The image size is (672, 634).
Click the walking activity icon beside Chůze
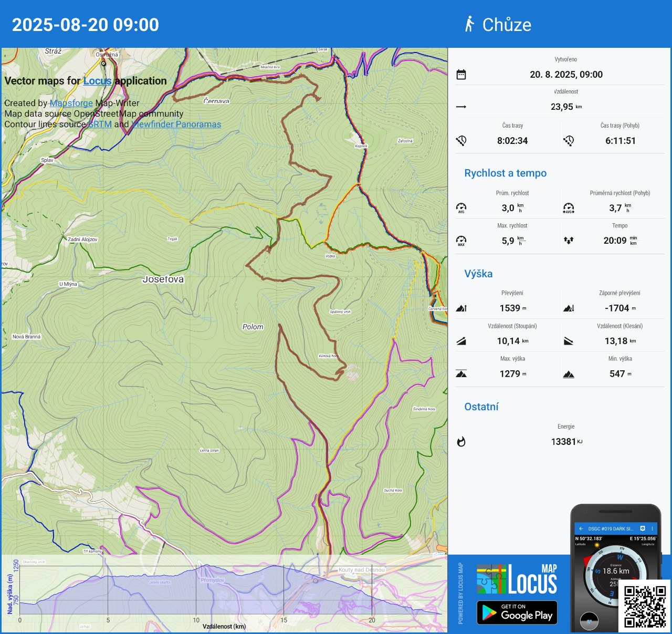(469, 24)
